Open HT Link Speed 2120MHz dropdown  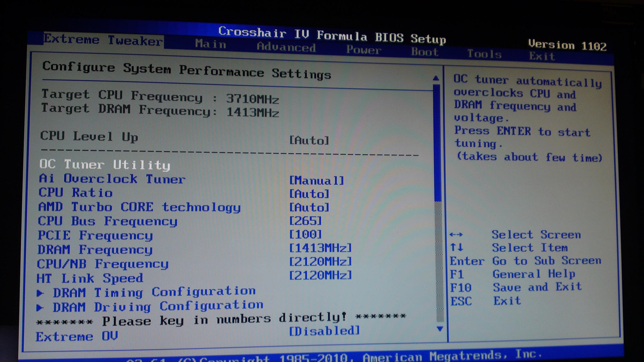click(x=320, y=275)
